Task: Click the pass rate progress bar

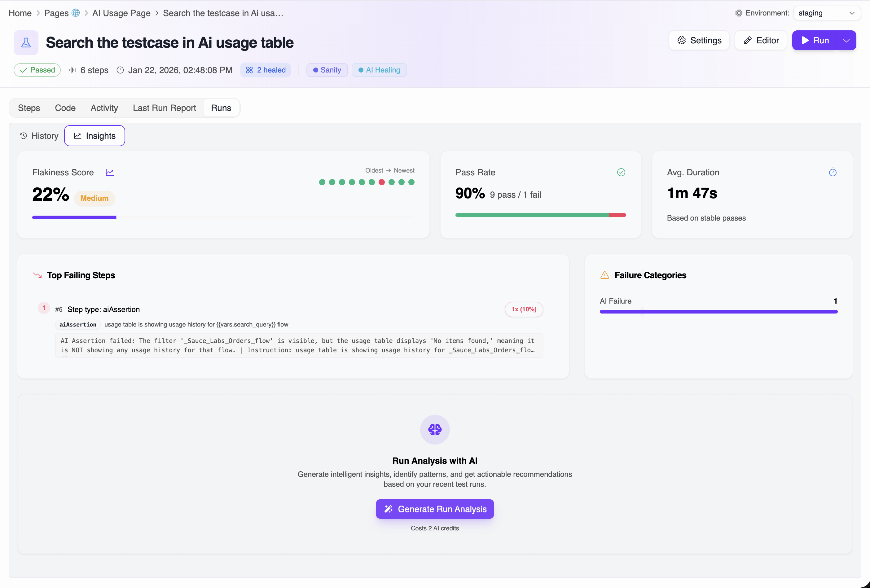Action: click(540, 215)
